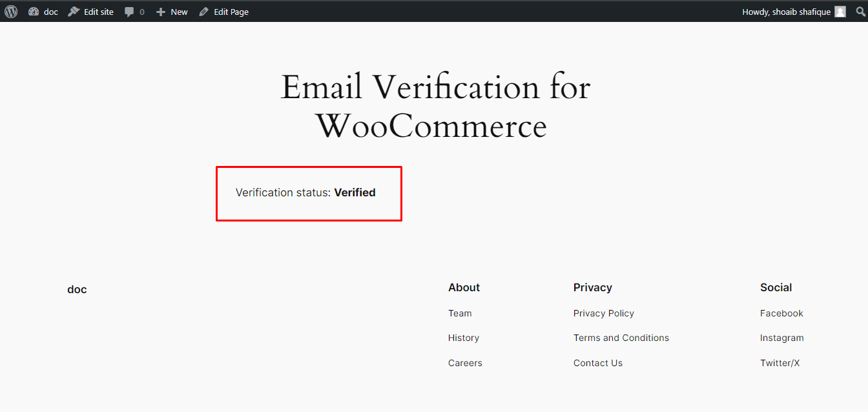868x412 pixels.
Task: Select the Verification status label text
Action: pos(283,192)
